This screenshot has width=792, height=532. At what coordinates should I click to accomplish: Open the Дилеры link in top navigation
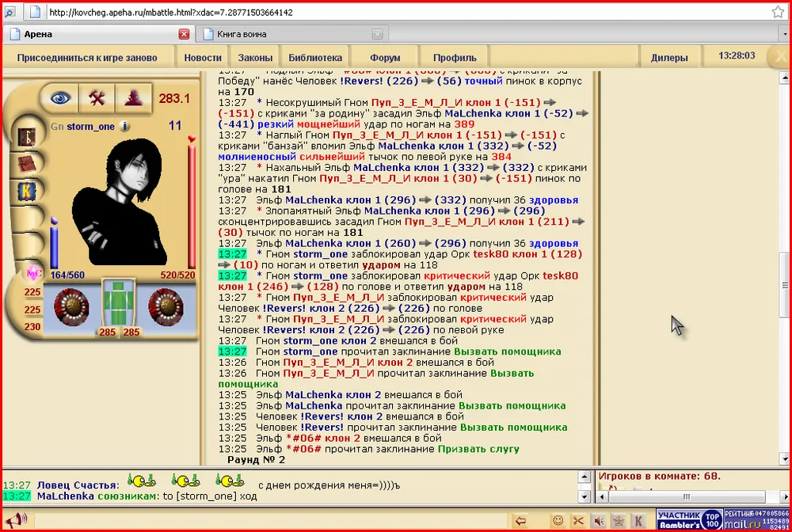669,58
